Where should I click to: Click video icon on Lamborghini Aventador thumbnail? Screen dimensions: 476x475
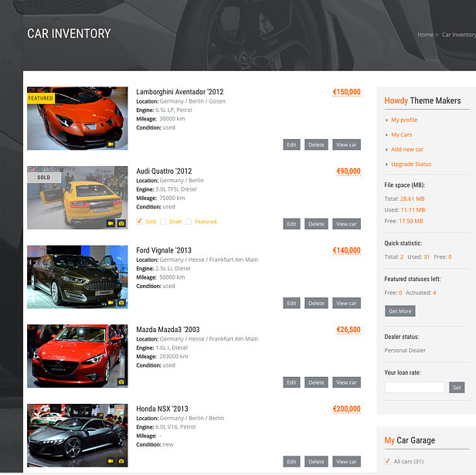(110, 144)
